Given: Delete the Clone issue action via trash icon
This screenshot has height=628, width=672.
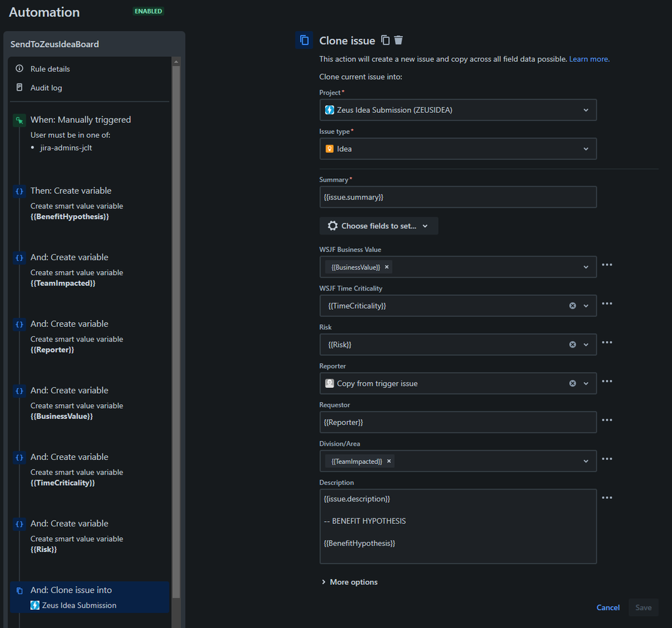Looking at the screenshot, I should point(399,40).
